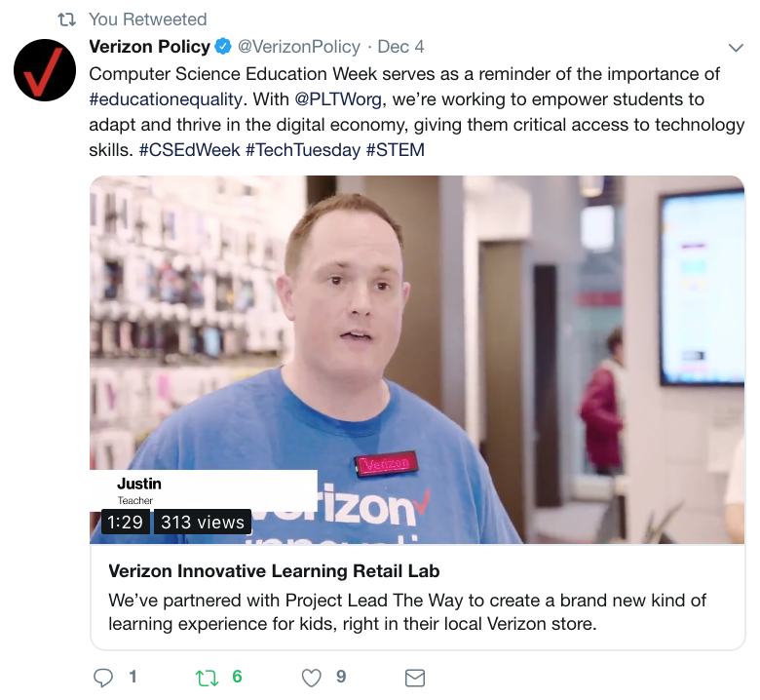This screenshot has width=760, height=700.
Task: Click the You Retweeted arrows icon
Action: (x=67, y=19)
